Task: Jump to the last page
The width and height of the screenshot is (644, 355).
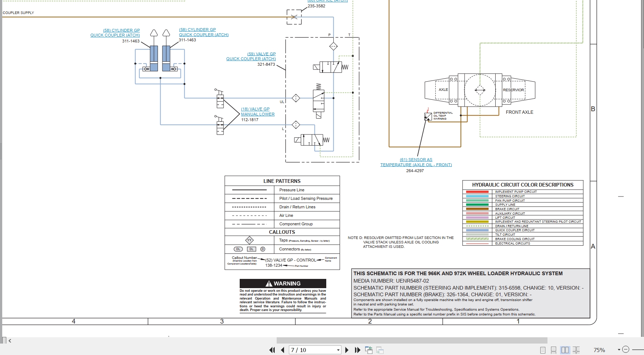Action: [x=357, y=350]
